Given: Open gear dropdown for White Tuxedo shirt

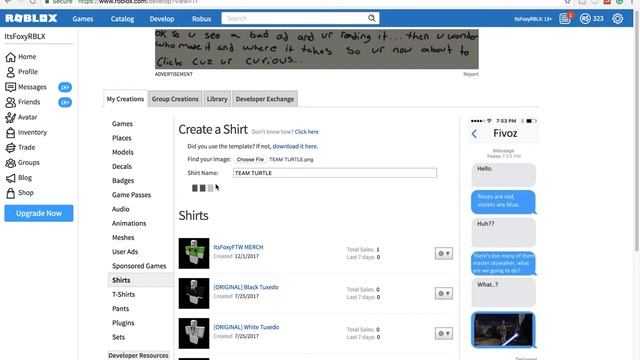Looking at the screenshot, I should [444, 333].
